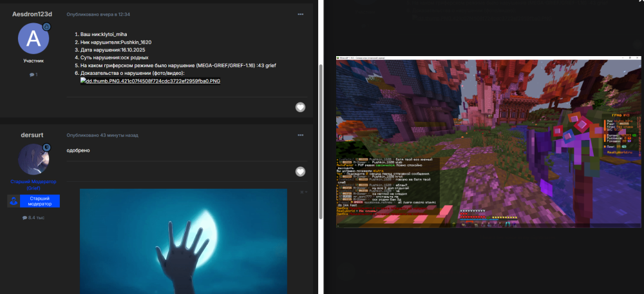Open the moon and hand signature image

(x=183, y=241)
